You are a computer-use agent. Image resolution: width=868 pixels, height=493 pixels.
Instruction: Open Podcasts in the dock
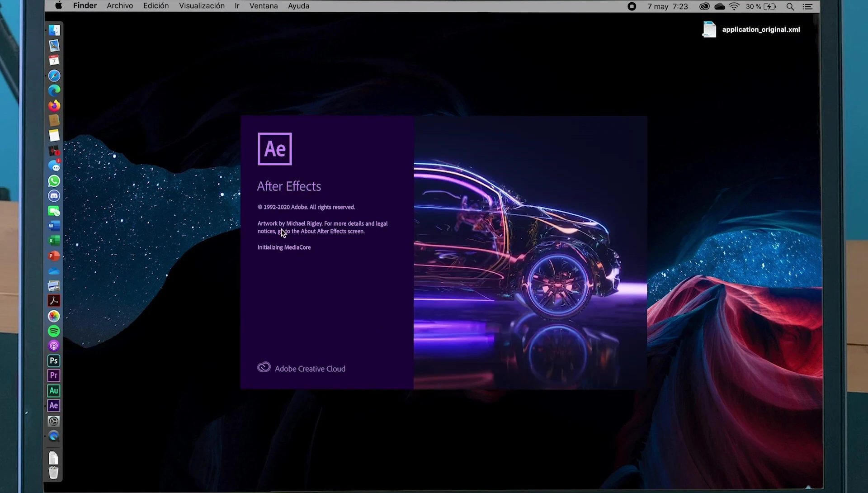click(x=54, y=346)
